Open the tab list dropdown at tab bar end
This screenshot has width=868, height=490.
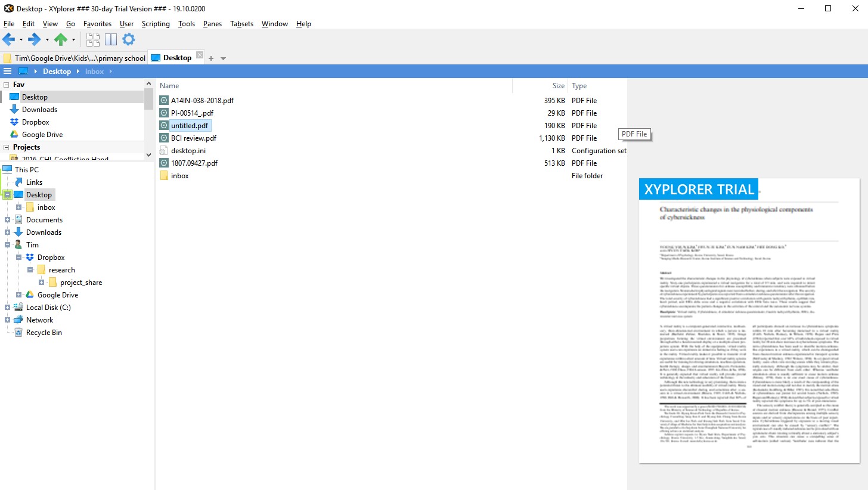pyautogui.click(x=223, y=58)
